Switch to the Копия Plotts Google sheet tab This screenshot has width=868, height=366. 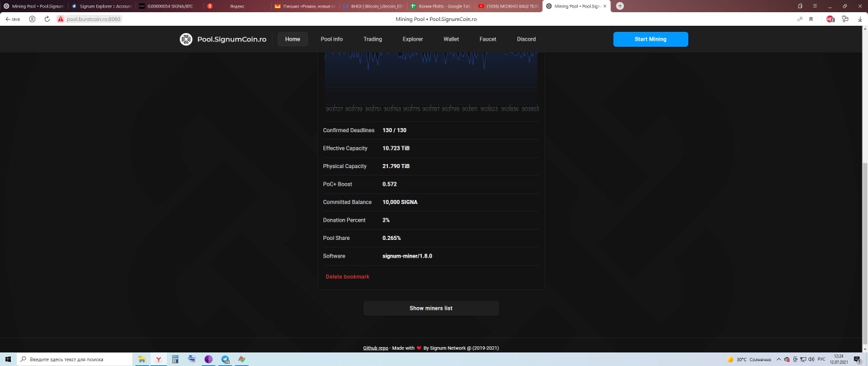click(x=439, y=6)
